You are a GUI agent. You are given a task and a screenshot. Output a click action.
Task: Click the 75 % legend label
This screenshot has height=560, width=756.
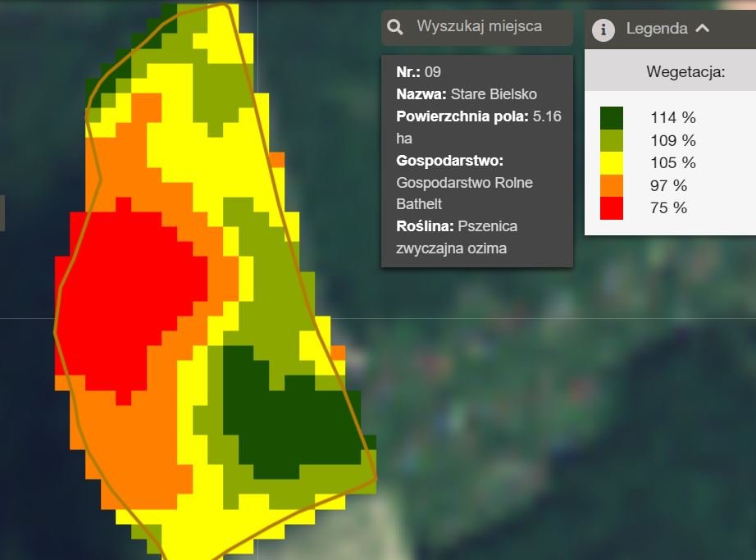click(668, 208)
